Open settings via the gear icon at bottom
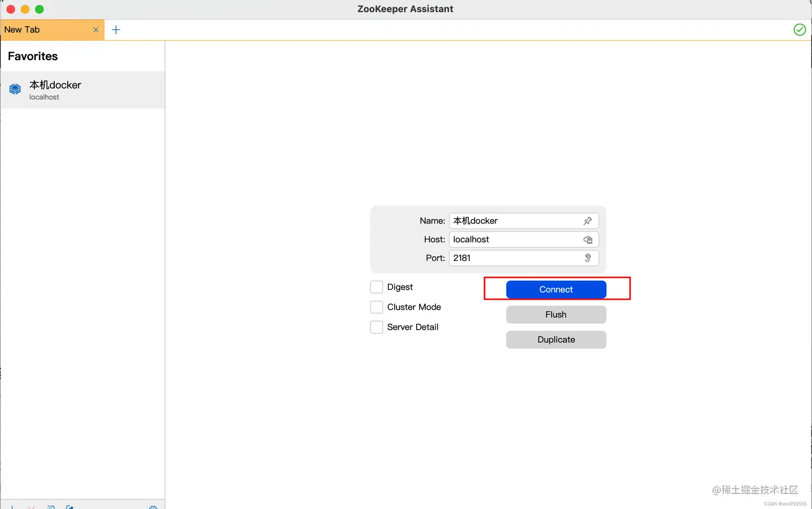 pos(153,507)
